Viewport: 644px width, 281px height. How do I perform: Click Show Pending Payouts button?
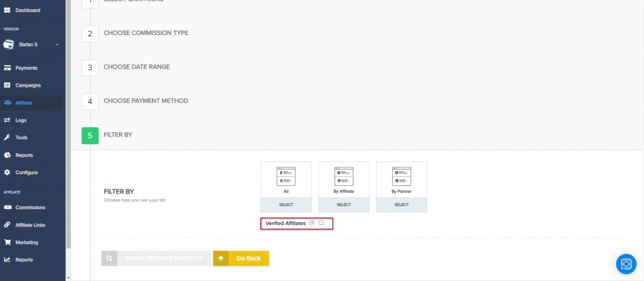coord(155,259)
